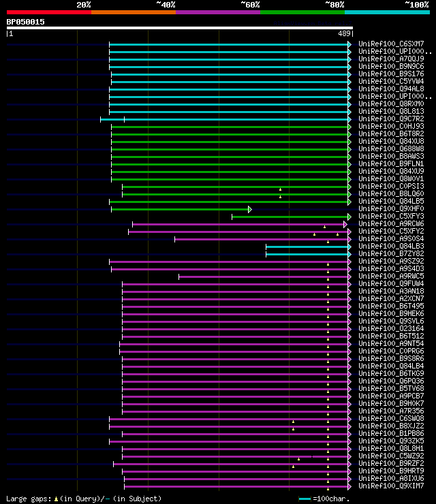436x504 pixels.
Task: Click the 489 query length label
Action: coord(344,33)
